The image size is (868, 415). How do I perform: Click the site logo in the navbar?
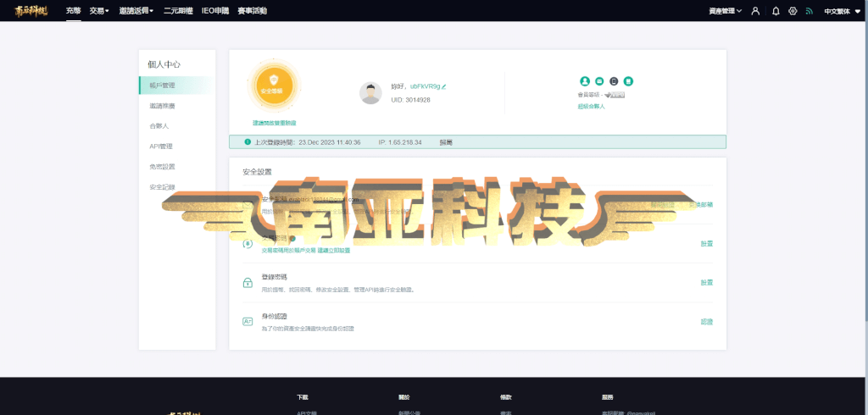coord(31,10)
